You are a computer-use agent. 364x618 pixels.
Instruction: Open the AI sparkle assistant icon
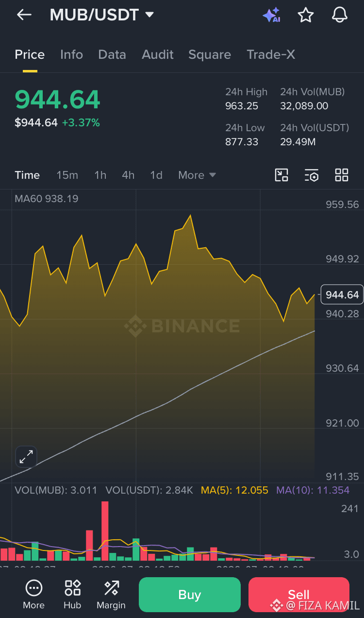pyautogui.click(x=271, y=15)
